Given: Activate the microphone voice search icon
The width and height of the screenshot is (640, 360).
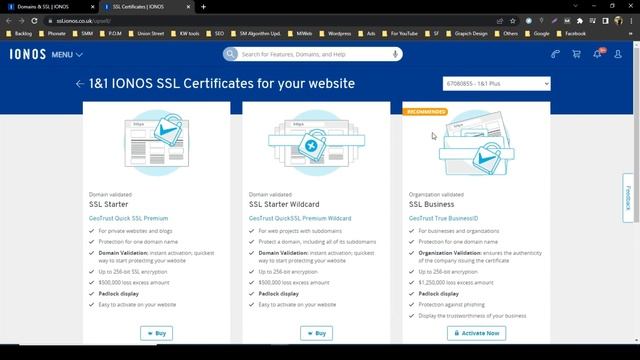Looking at the screenshot, I should [x=395, y=54].
